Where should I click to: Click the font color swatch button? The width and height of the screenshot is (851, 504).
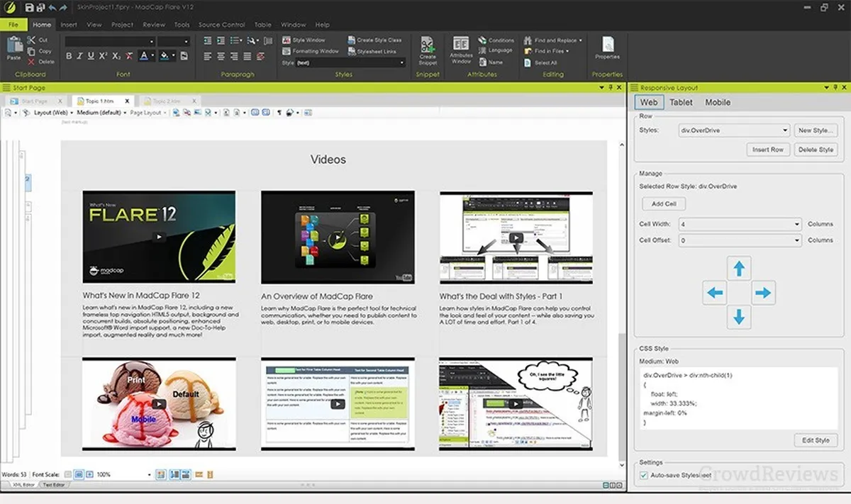coord(143,56)
